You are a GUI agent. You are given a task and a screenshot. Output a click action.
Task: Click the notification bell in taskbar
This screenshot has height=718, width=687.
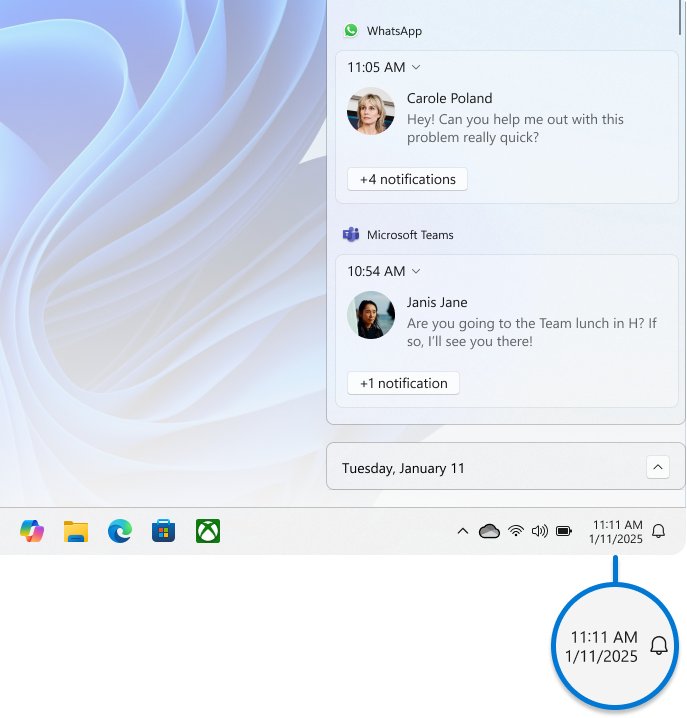[659, 531]
